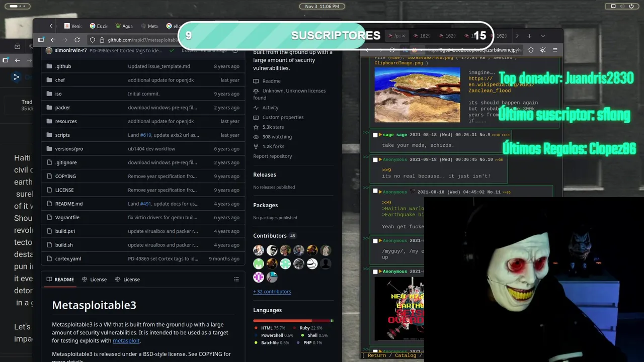The image size is (644, 362).
Task: Open hamburger menu in imageboard browser
Action: (555, 50)
